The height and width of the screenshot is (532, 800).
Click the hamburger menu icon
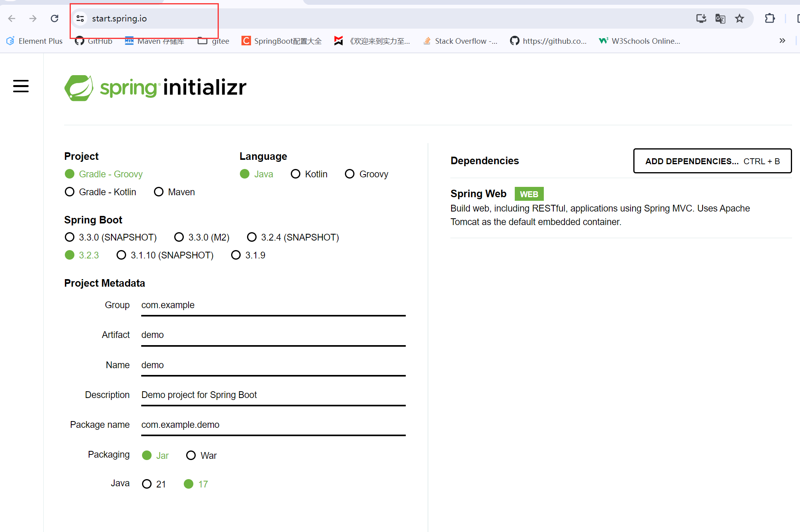click(x=20, y=87)
